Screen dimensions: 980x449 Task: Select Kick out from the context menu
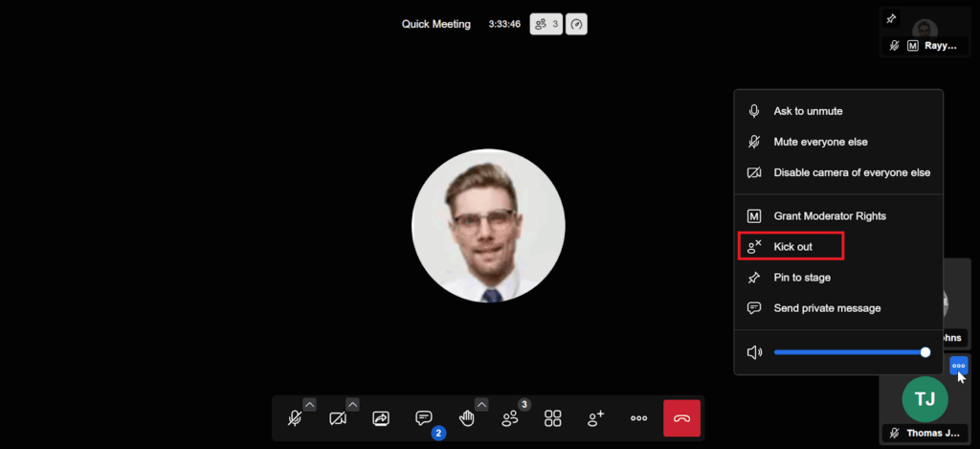click(x=792, y=247)
